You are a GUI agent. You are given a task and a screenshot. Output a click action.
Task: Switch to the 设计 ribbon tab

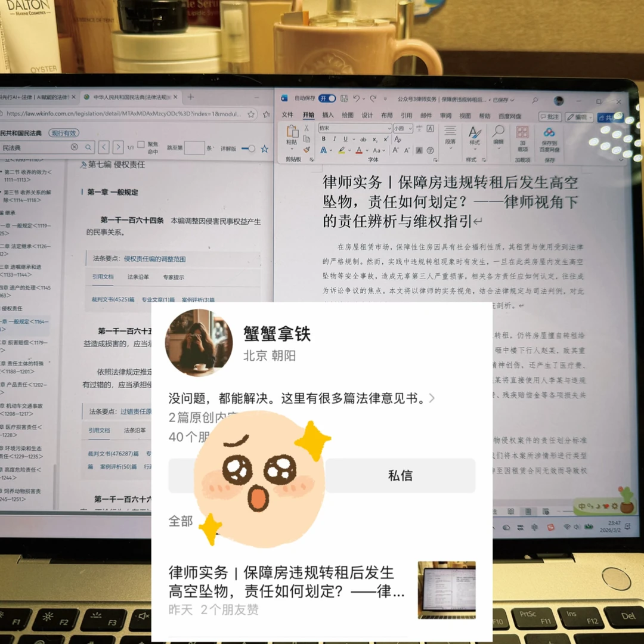coord(367,116)
